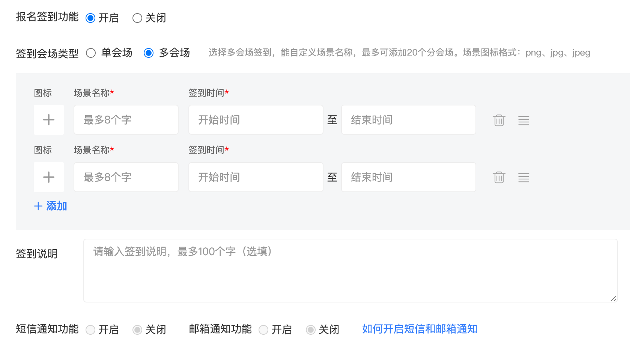Upload icon for the first scene

click(x=49, y=120)
